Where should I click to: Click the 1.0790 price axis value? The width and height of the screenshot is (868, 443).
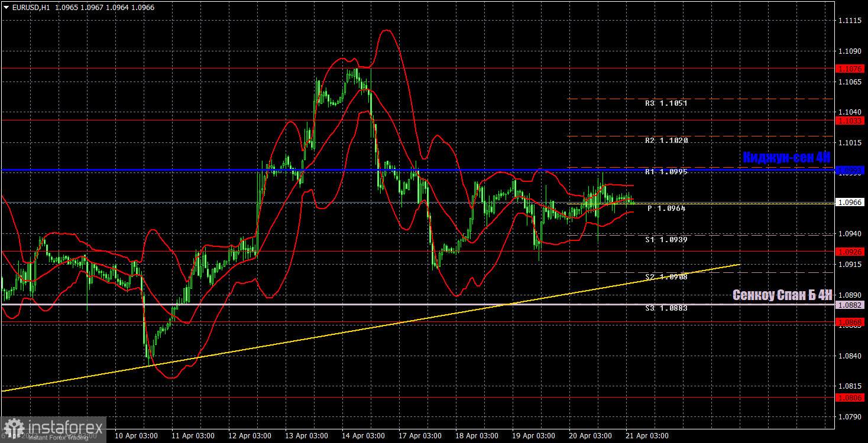850,417
